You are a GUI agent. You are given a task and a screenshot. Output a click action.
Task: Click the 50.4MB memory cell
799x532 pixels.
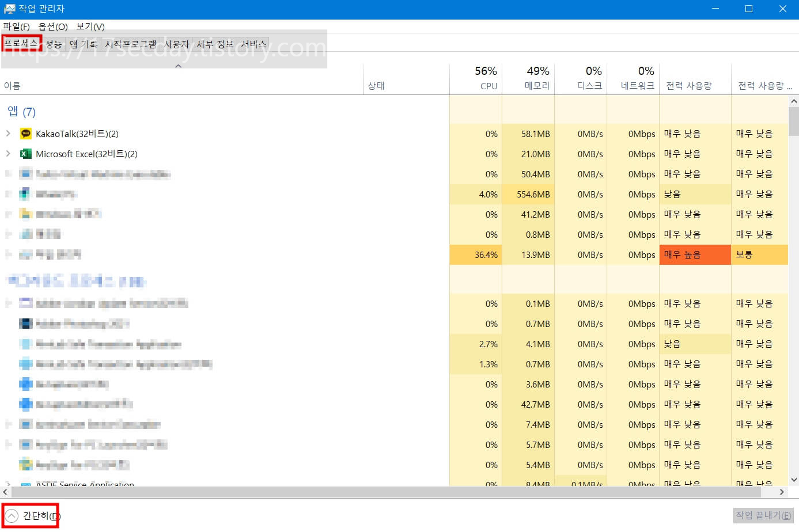pos(528,174)
